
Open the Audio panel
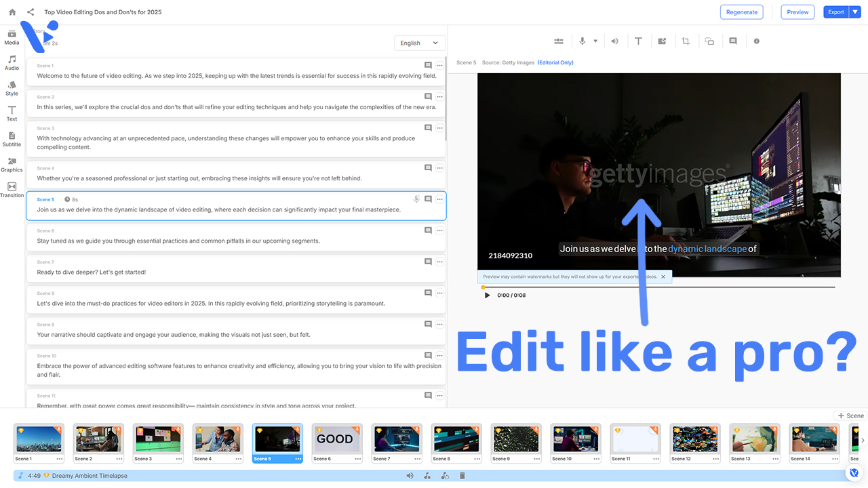coord(12,63)
